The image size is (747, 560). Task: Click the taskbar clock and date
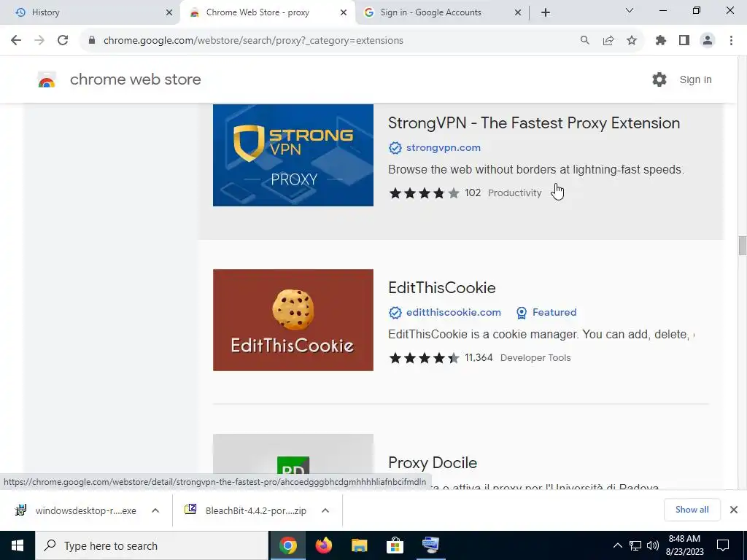pyautogui.click(x=684, y=545)
